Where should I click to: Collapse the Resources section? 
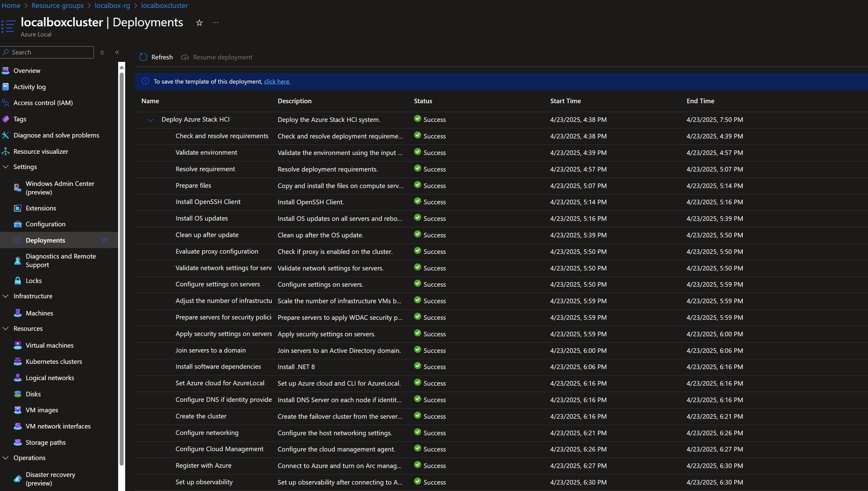[6, 328]
